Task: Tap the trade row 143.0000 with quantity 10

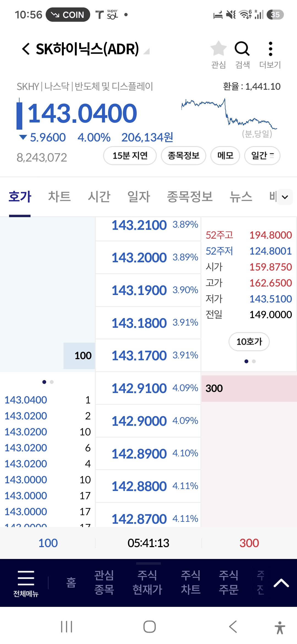Action: (48, 480)
